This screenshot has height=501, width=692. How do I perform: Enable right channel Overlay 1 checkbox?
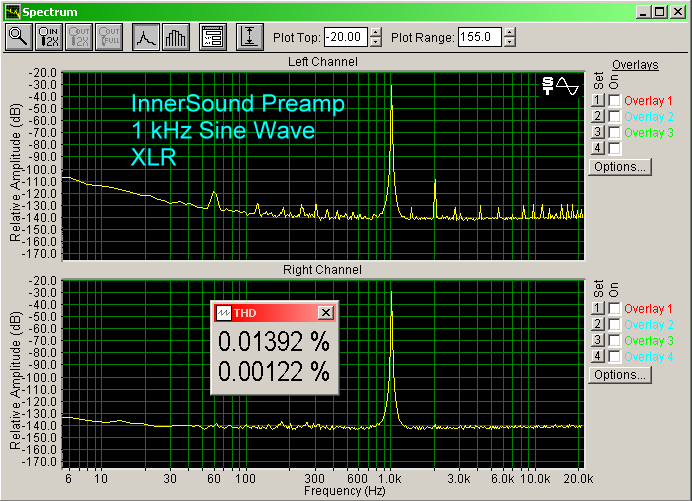pyautogui.click(x=614, y=308)
